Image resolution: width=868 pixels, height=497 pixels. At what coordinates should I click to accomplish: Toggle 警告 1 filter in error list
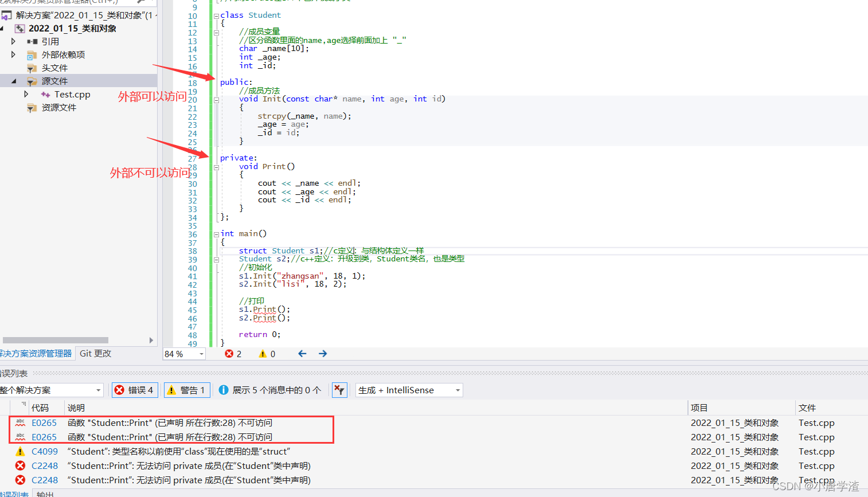[187, 390]
